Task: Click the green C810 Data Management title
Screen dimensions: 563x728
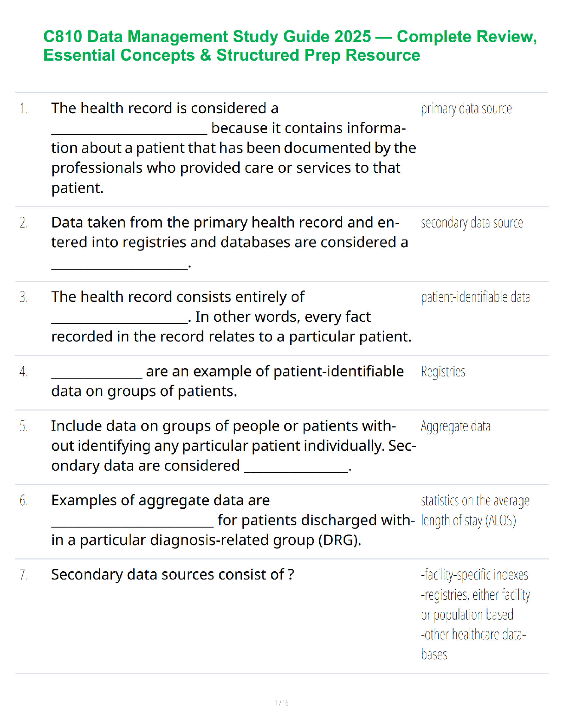Action: [x=290, y=45]
